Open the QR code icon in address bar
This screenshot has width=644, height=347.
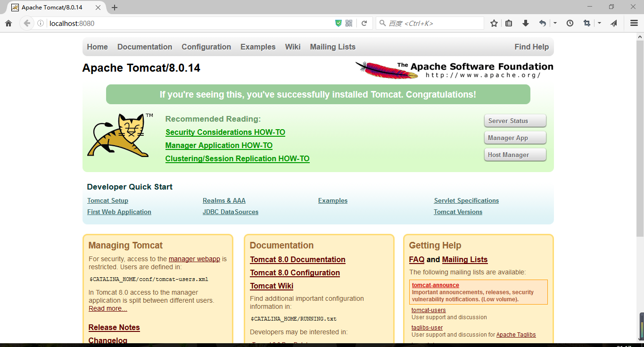(x=349, y=23)
